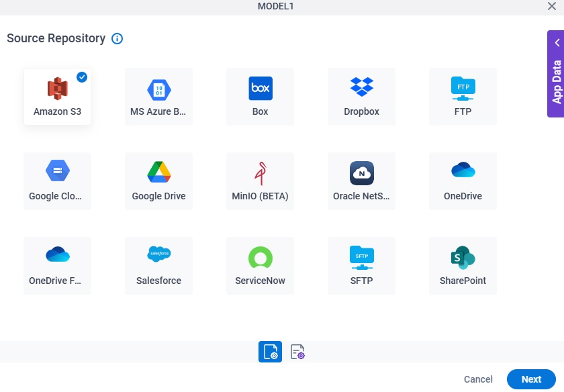This screenshot has width=564, height=392.
Task: Choose MS Azure Blob storage tile
Action: pos(158,97)
